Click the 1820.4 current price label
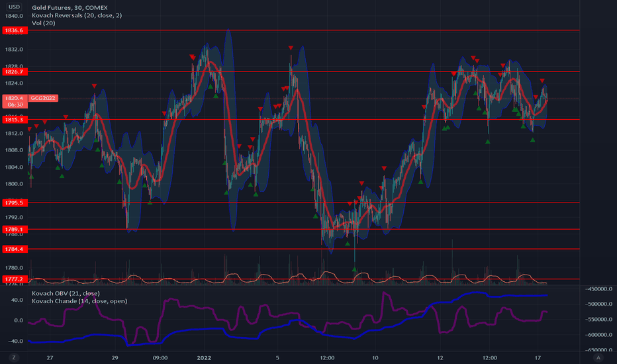Screen dimensions: 617x364 coord(15,98)
